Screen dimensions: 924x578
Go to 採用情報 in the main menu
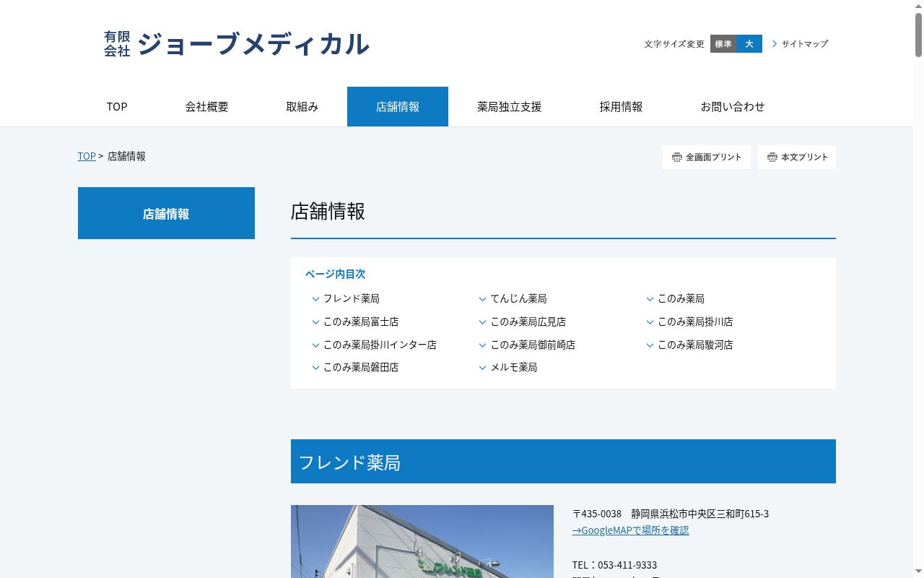(x=621, y=106)
